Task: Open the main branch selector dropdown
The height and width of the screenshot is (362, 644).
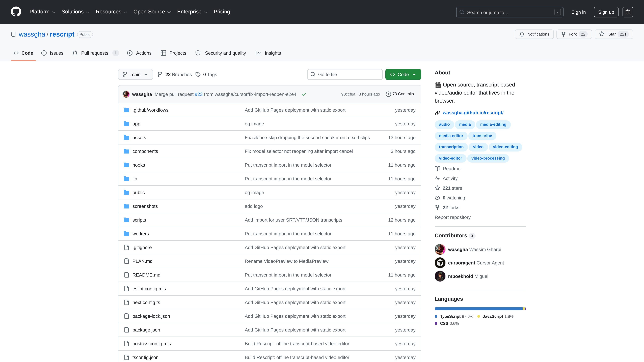Action: click(x=135, y=74)
